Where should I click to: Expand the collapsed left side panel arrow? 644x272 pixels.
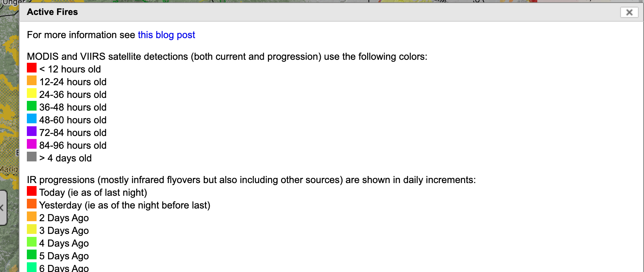point(3,208)
